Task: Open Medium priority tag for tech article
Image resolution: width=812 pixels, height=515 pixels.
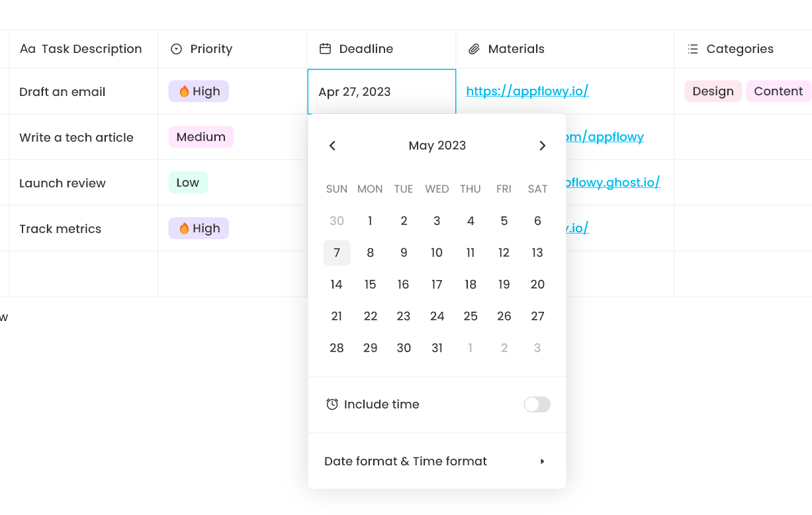Action: coord(201,137)
